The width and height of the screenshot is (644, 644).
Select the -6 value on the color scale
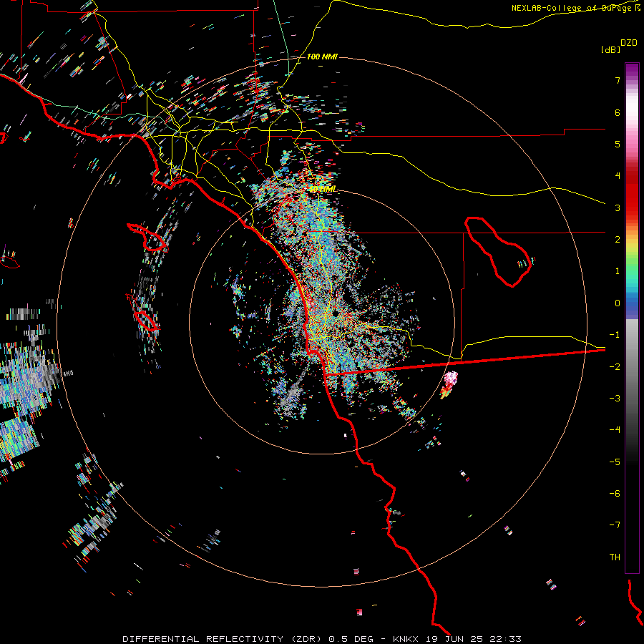(x=615, y=494)
